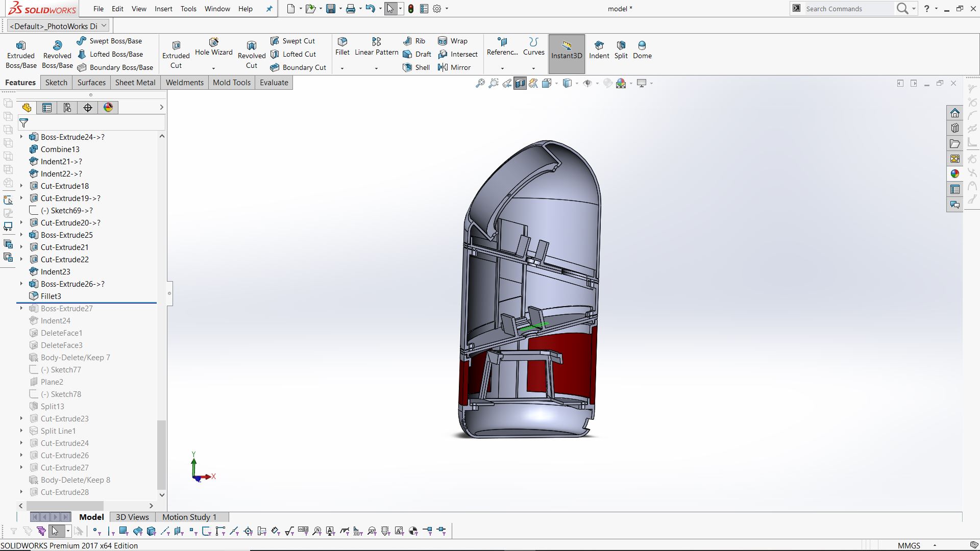Open the Hole Wizard tool

(213, 46)
